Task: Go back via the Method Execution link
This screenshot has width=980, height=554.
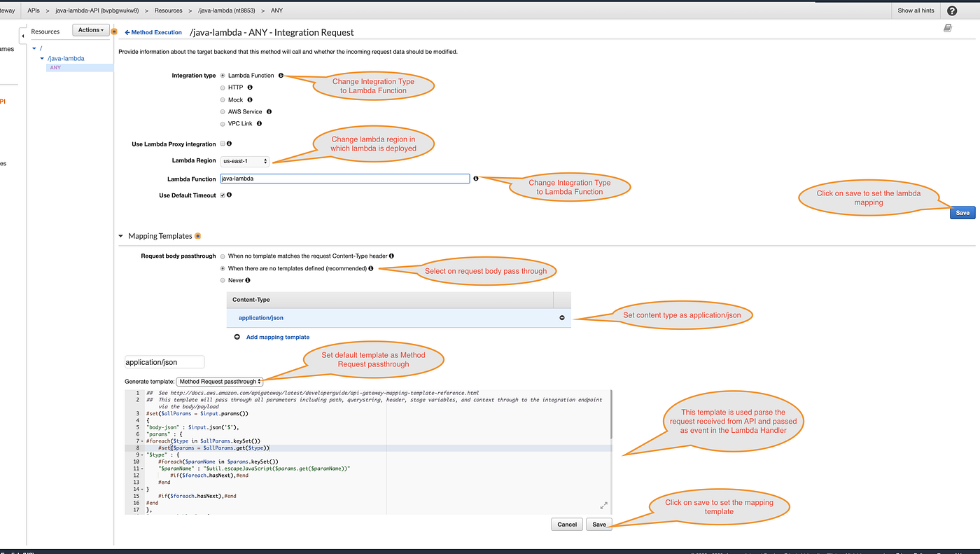Action: (x=153, y=32)
